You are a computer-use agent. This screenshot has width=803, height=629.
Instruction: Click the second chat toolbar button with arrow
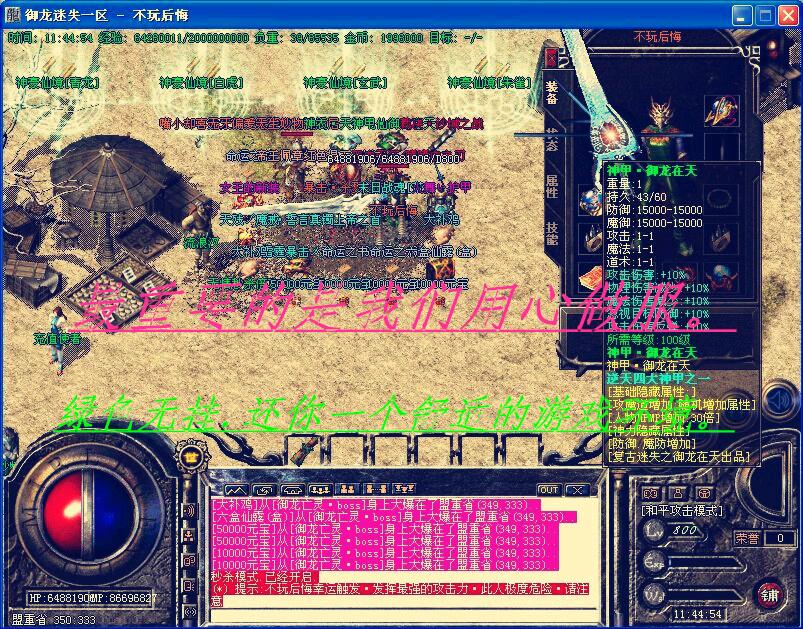[x=264, y=490]
